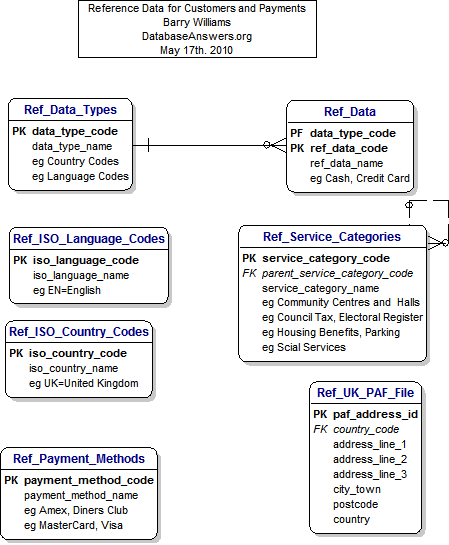The width and height of the screenshot is (449, 545).
Task: Click the author name Barry Williams
Action: (197, 22)
